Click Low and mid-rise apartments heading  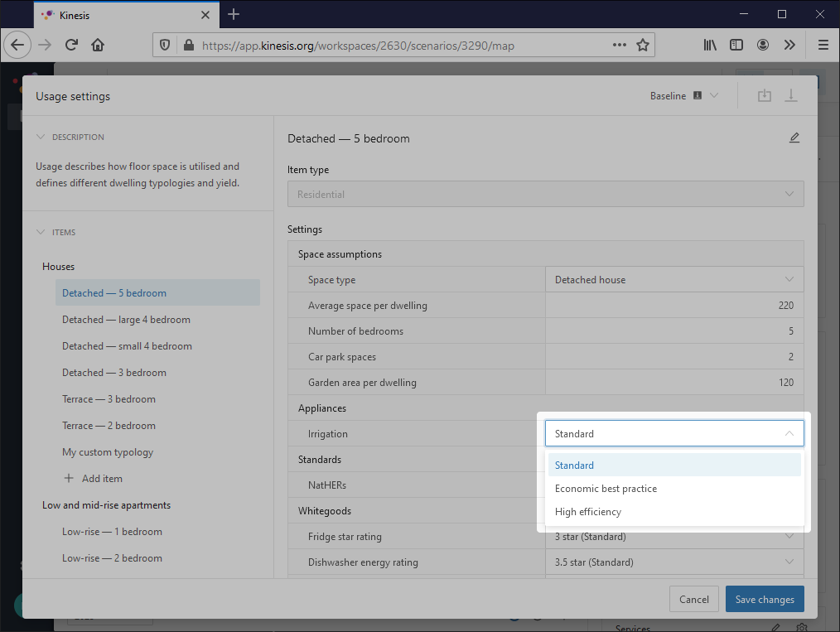tap(106, 505)
